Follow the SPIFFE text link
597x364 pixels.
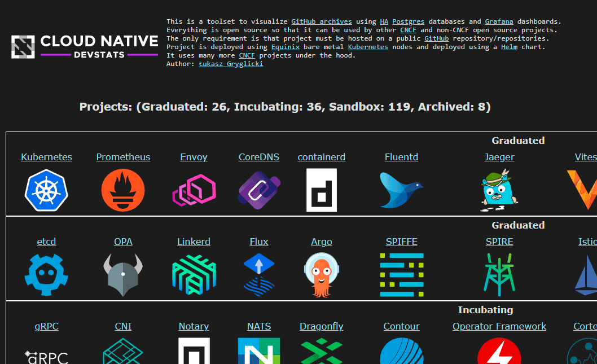coord(401,242)
